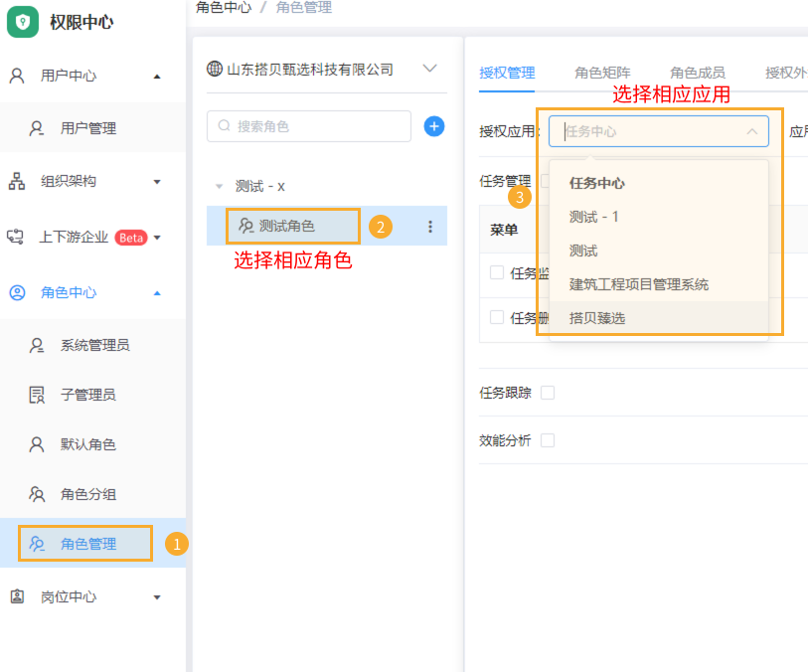Check the first 任务 row checkbox under 菜单
808x672 pixels.
[497, 272]
